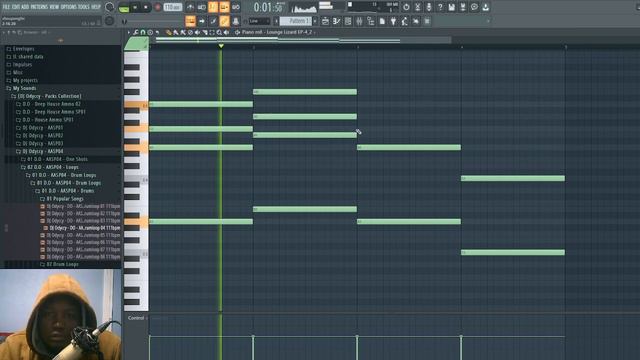Viewport: 640px width, 360px height.
Task: Select the Playback speaker tool after the magnifier
Action: (226, 32)
